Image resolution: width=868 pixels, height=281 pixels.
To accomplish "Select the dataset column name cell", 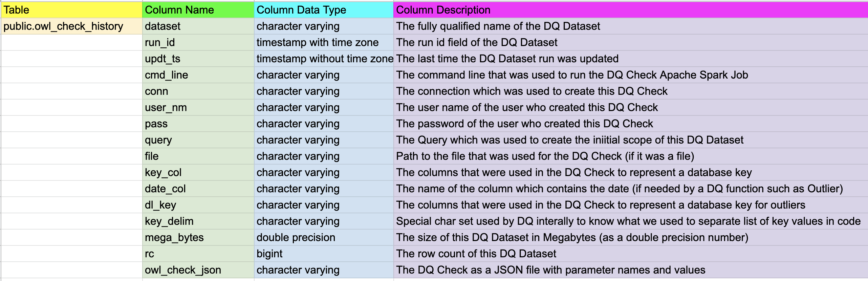I will [x=198, y=26].
